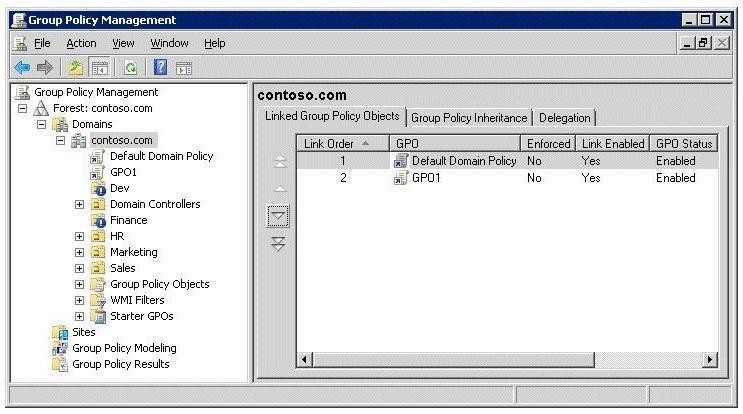
Task: Open the File menu
Action: click(42, 43)
